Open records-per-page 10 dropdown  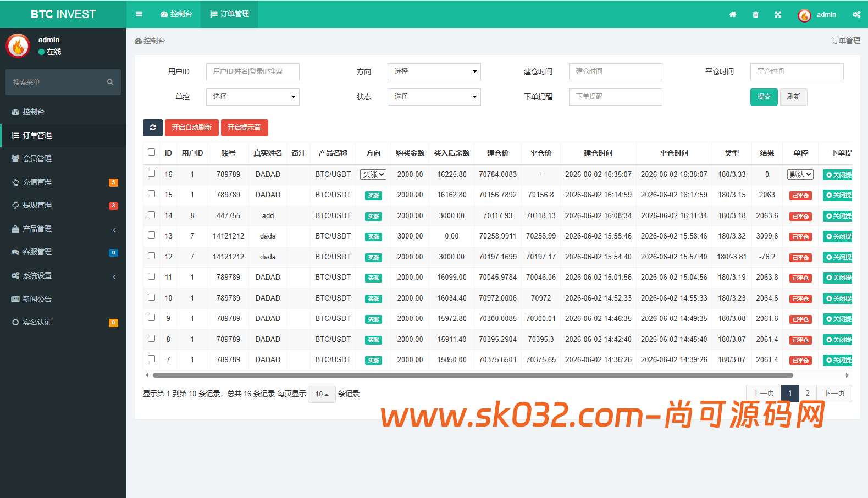point(322,394)
